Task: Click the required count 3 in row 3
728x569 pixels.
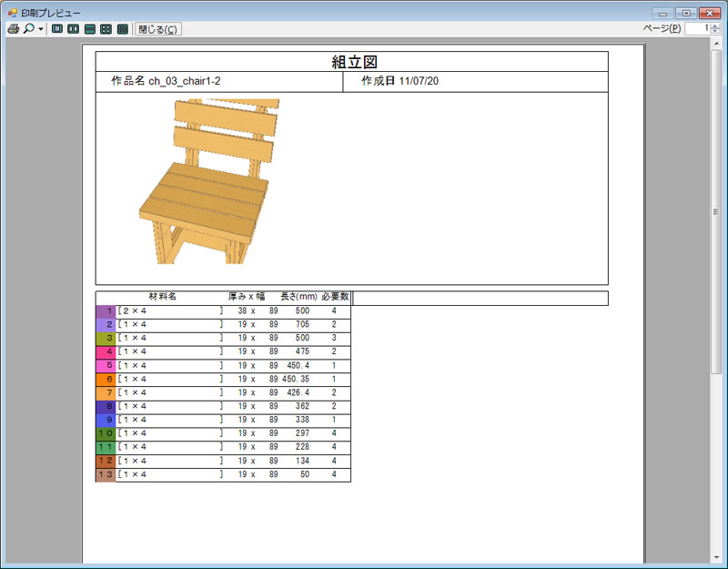Action: point(334,338)
